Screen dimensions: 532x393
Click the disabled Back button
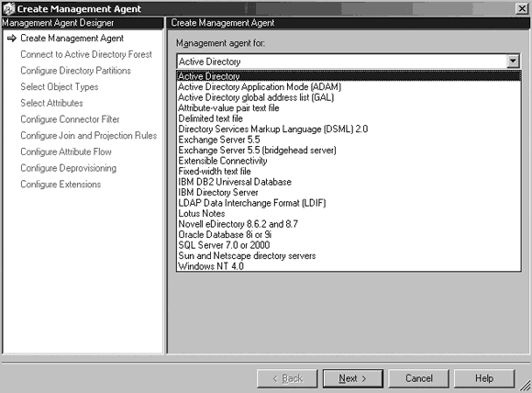287,378
